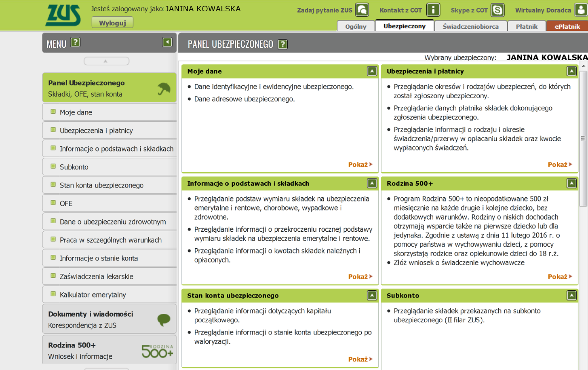Collapse the Stan konta ubezpieczonego card
Screen dimensions: 588x370
pos(372,295)
